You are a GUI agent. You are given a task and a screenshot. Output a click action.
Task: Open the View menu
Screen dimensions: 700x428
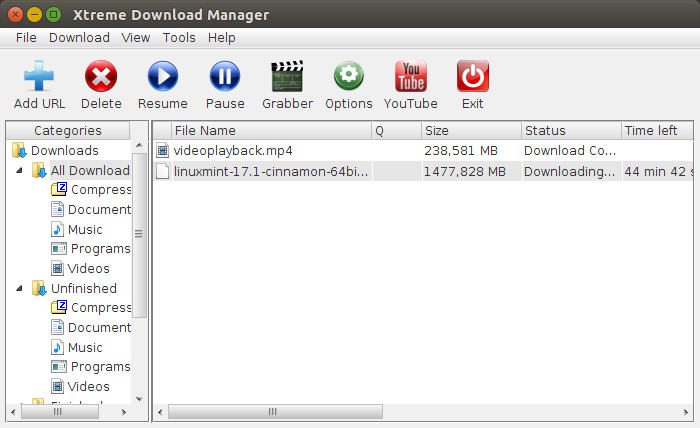tap(136, 37)
